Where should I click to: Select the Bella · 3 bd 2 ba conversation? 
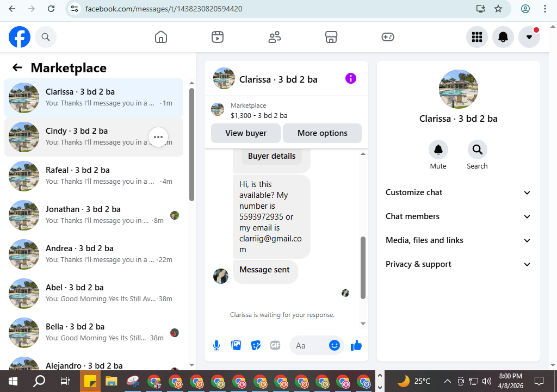pos(94,333)
